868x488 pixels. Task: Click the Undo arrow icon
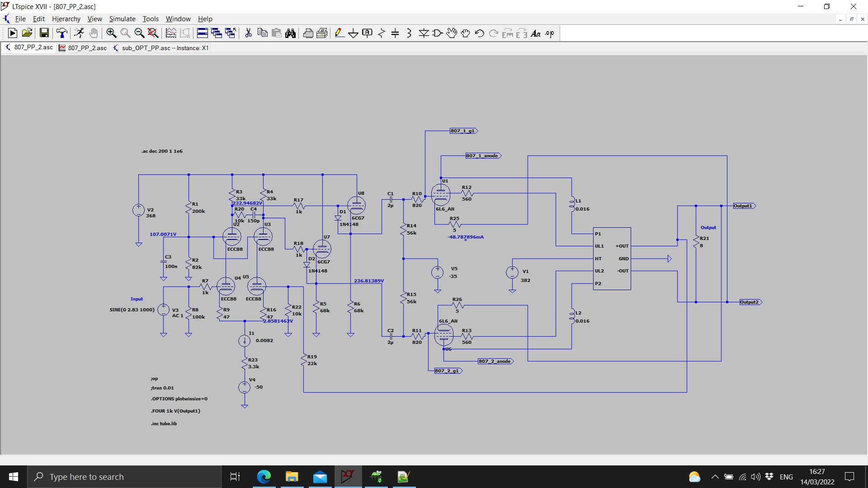click(479, 33)
